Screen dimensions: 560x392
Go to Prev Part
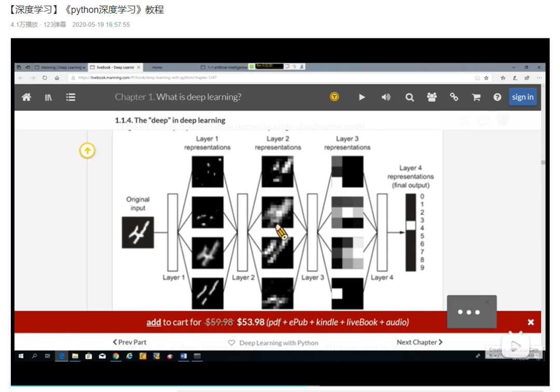tap(130, 342)
